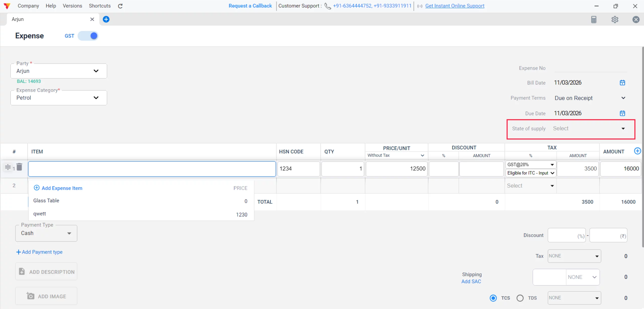This screenshot has width=644, height=309.
Task: Add a new column with the blue plus icon
Action: pyautogui.click(x=638, y=151)
